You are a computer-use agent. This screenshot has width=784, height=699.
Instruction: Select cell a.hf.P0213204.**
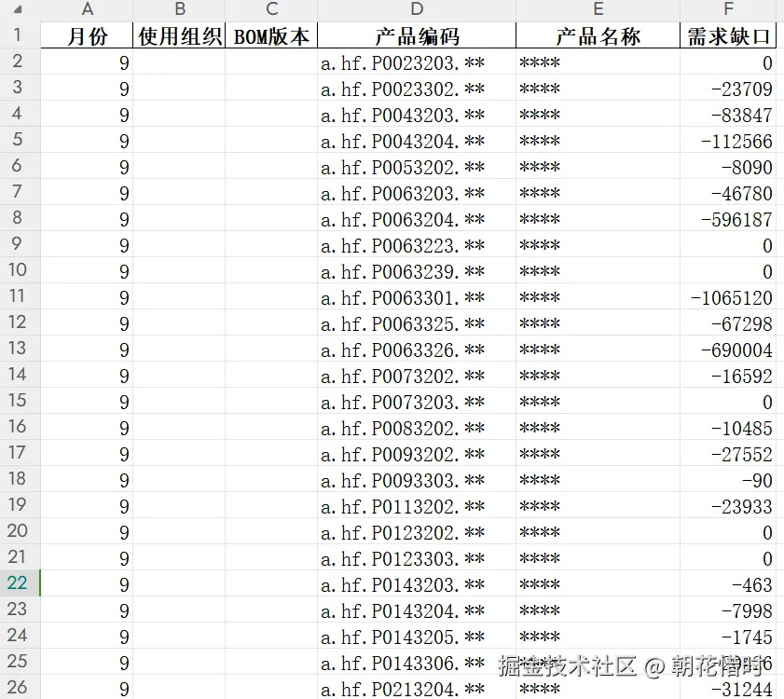click(x=417, y=688)
